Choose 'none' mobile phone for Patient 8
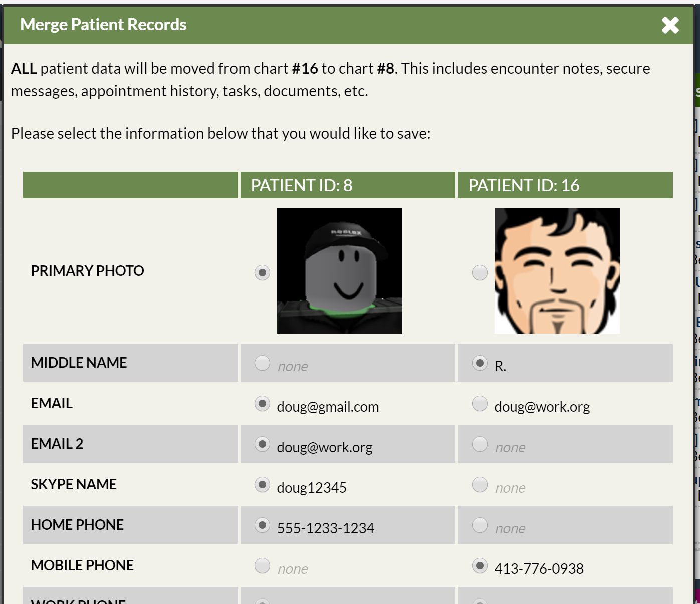 [x=262, y=565]
